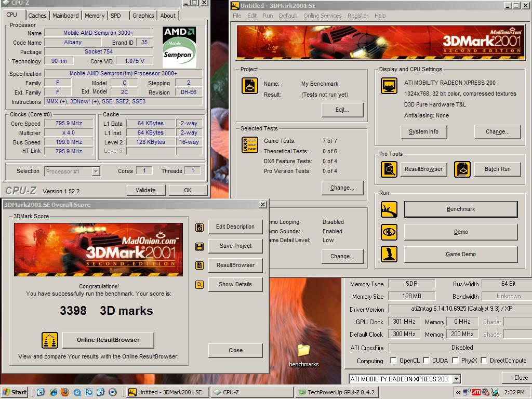Launch Internet Explorer from quick launch
This screenshot has height=399, width=532.
pyautogui.click(x=54, y=392)
